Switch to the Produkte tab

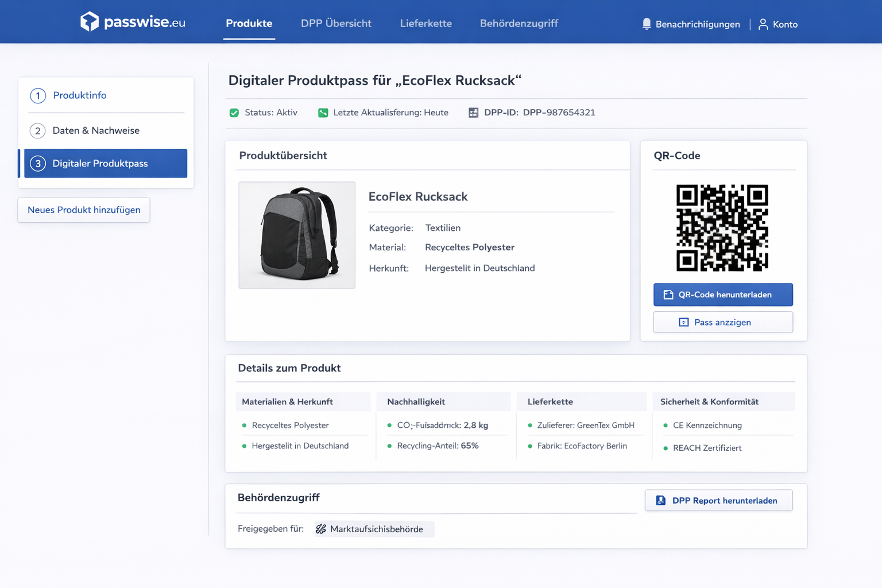click(249, 24)
